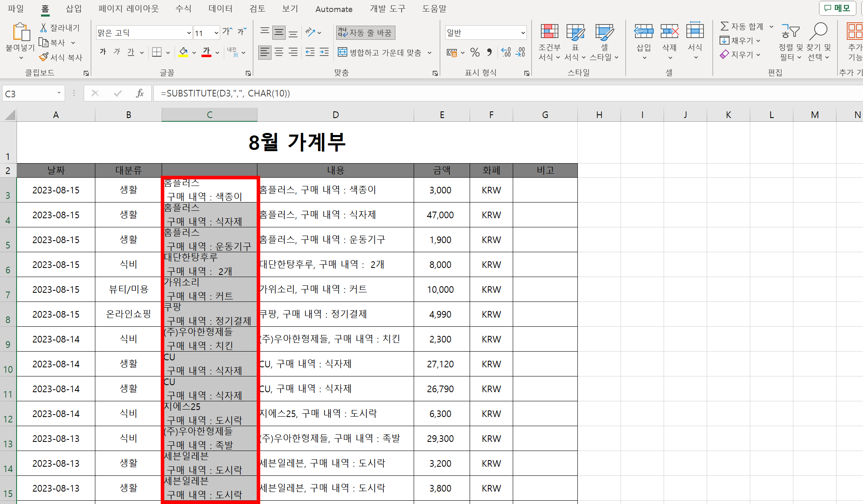Screen dimensions: 863x504
Task: Open Cell Styles (셀 스타일)
Action: tap(604, 41)
